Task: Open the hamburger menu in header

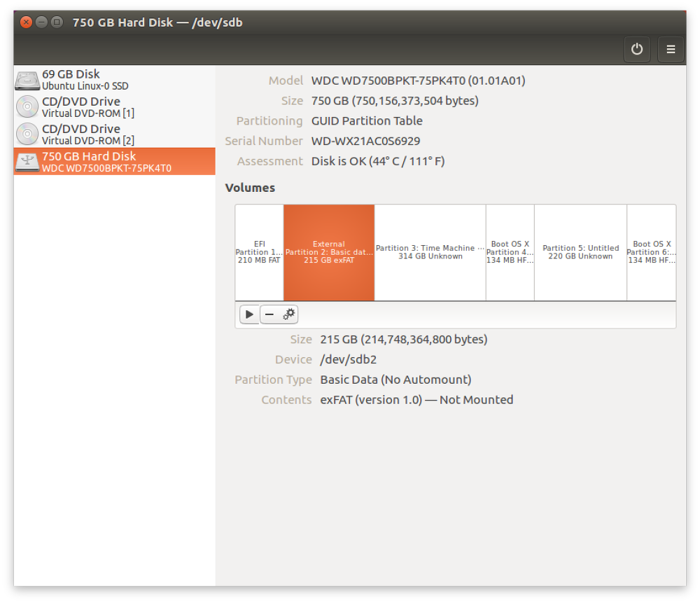Action: tap(671, 49)
